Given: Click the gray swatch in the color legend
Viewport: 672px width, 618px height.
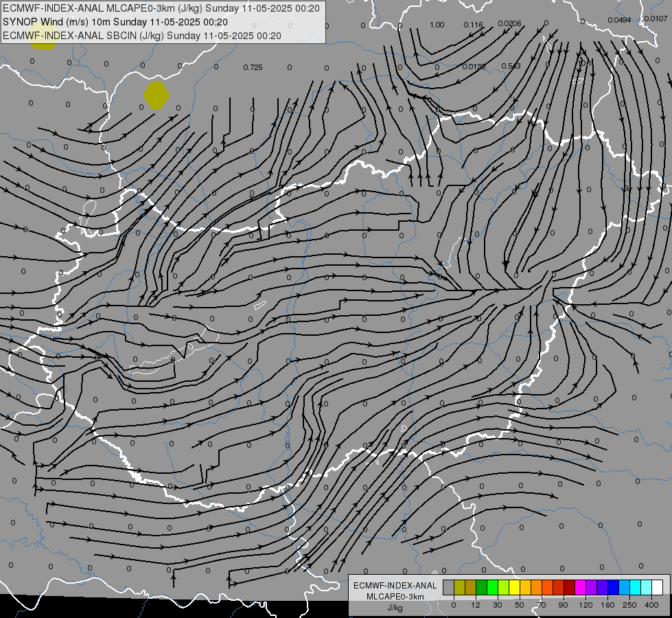Looking at the screenshot, I should pos(449,587).
